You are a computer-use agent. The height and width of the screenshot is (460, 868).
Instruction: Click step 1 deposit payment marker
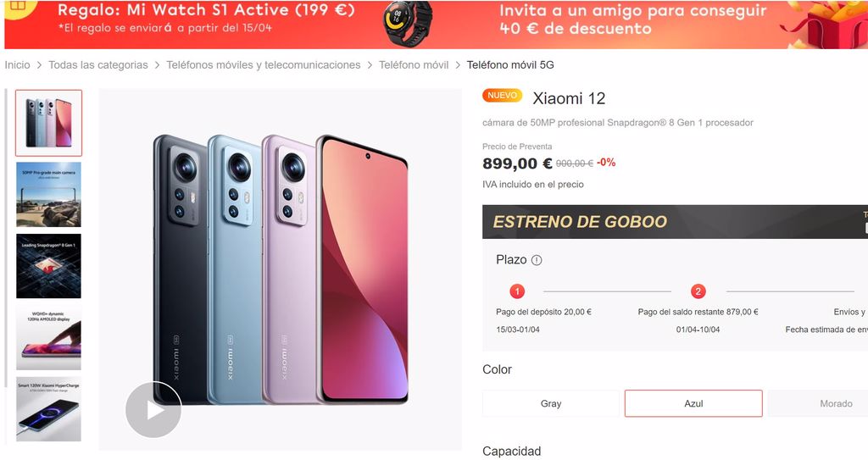[x=517, y=291]
